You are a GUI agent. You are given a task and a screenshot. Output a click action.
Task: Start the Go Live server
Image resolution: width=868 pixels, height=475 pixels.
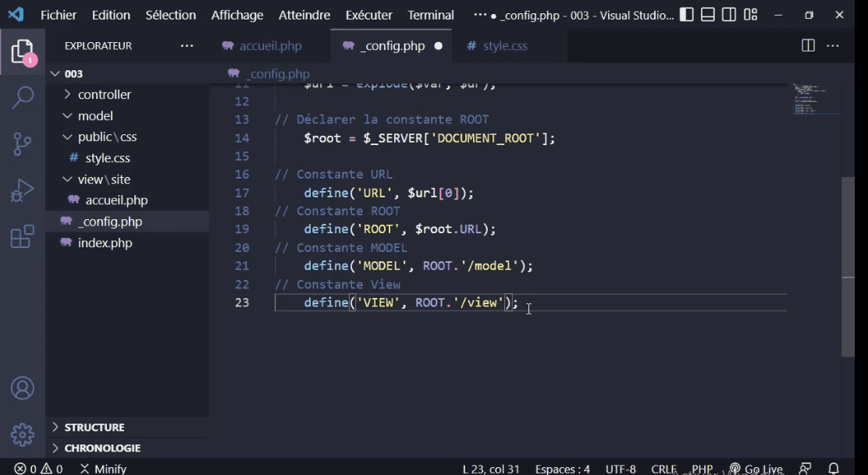pos(756,469)
